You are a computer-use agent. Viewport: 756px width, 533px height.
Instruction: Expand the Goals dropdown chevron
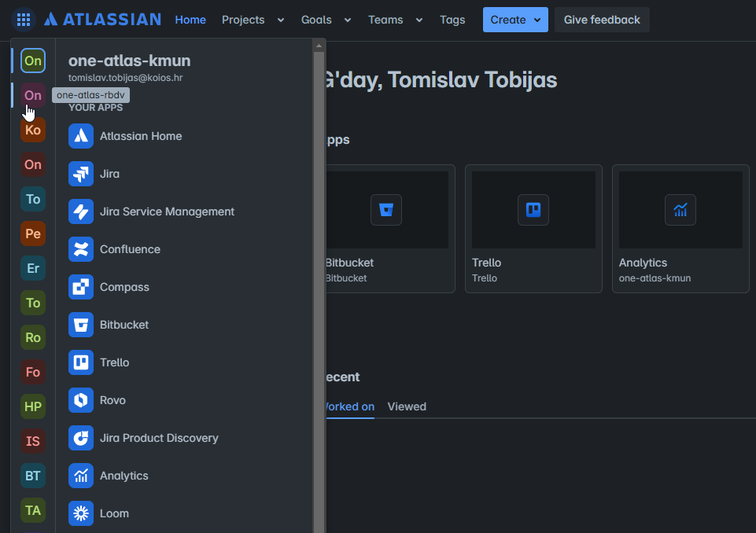click(x=348, y=20)
